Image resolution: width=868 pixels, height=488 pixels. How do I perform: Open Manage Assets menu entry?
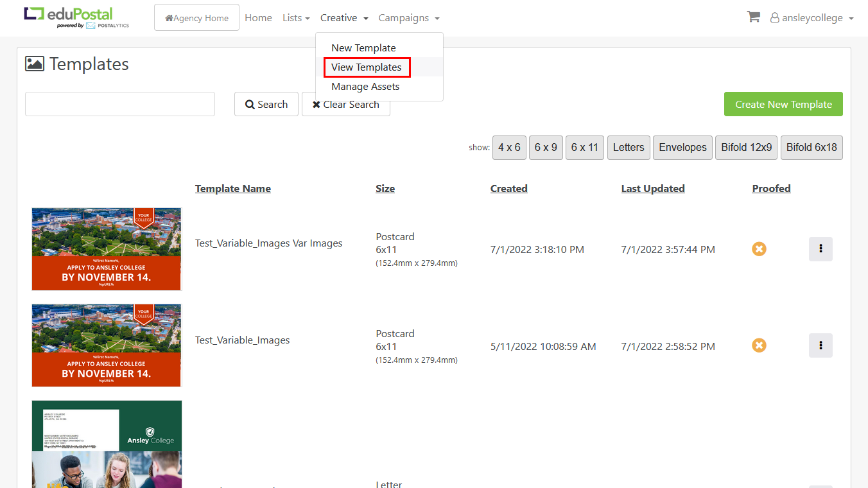pyautogui.click(x=365, y=87)
